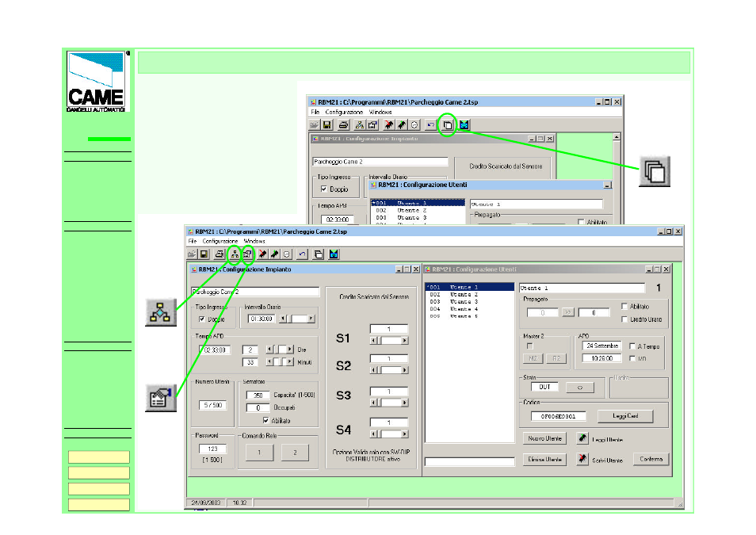Image resolution: width=756 pixels, height=535 pixels.
Task: Save icon in upper RBM21 window toolbar
Action: (327, 125)
